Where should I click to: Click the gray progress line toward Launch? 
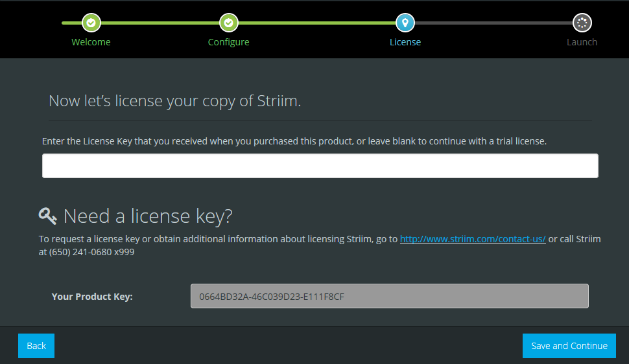(493, 23)
